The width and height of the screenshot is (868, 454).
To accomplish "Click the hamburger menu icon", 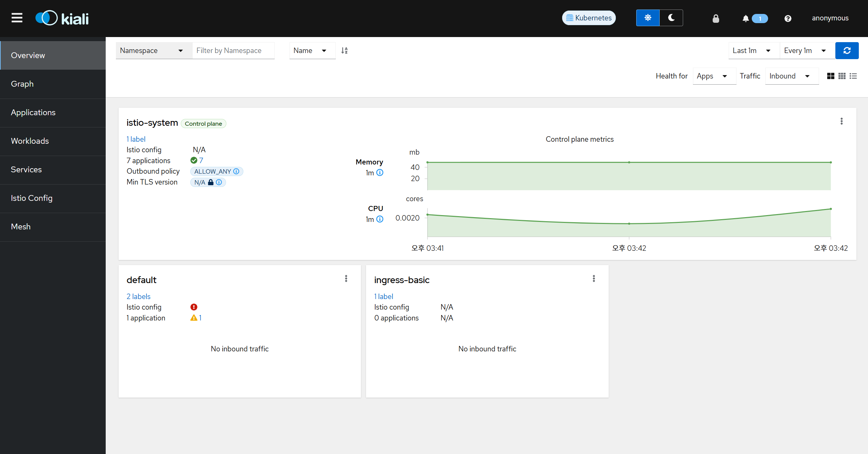I will coord(17,18).
